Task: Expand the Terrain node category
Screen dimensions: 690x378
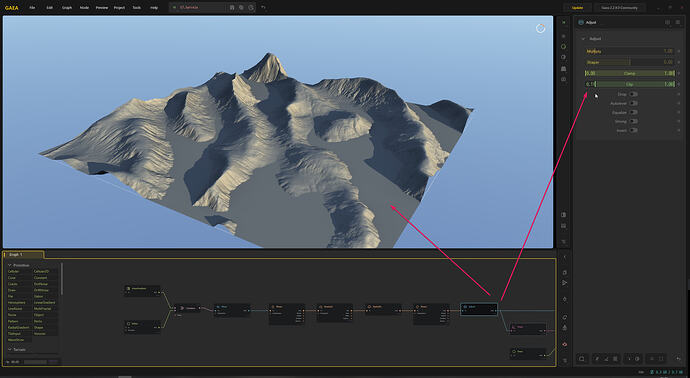Action: 10,349
